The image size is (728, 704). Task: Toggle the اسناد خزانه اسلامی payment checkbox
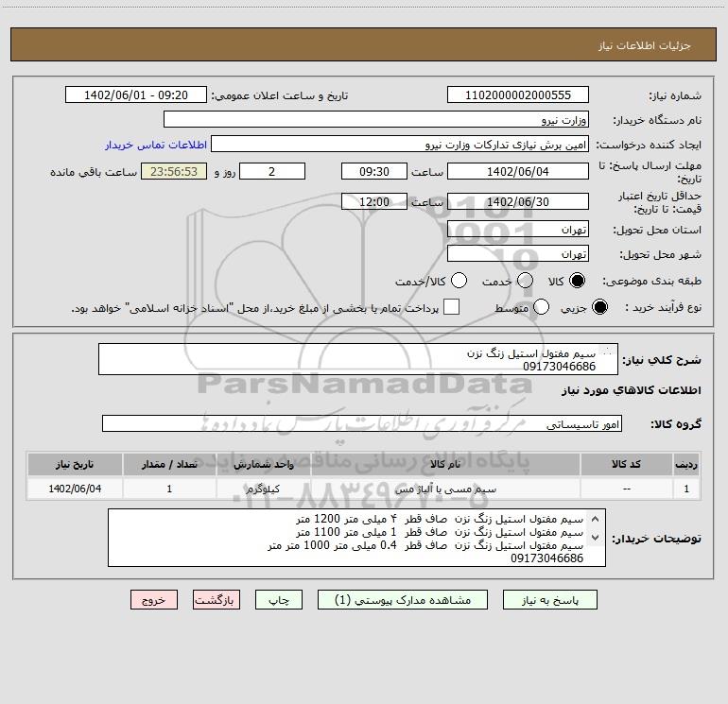pos(451,307)
